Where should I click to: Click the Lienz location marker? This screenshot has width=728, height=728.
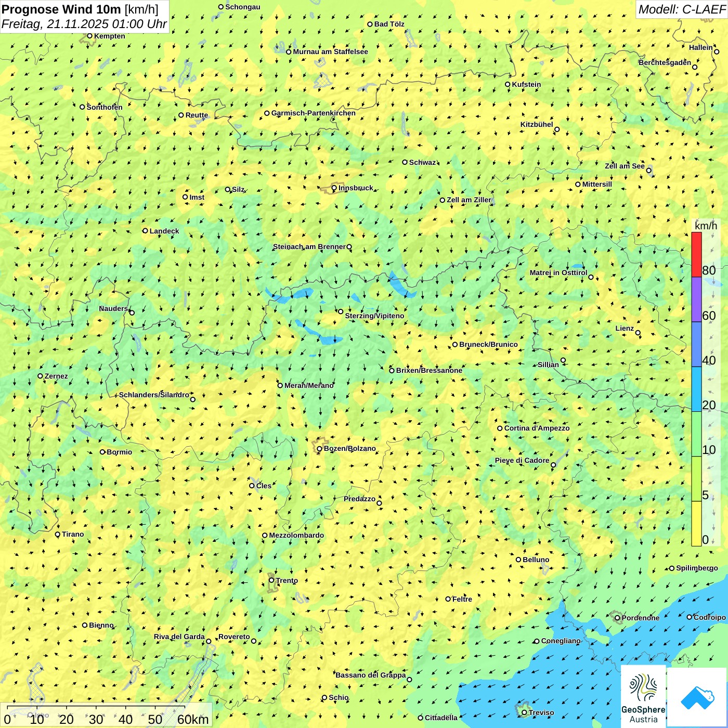tap(638, 333)
